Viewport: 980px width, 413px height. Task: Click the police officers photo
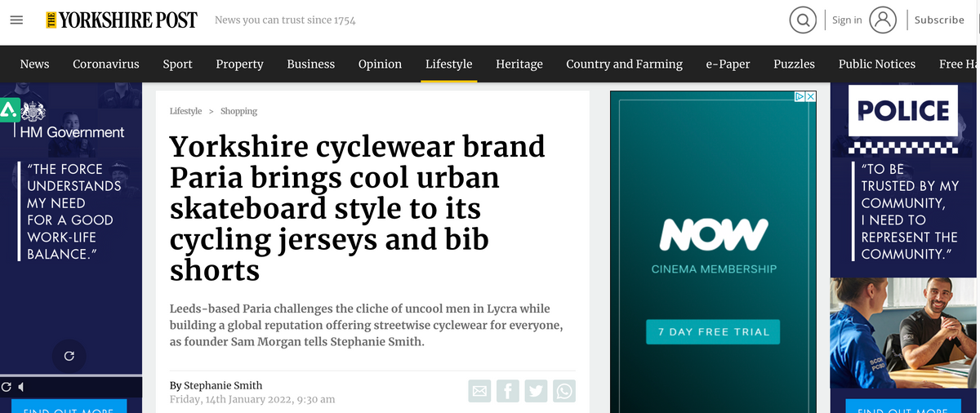[x=903, y=333]
